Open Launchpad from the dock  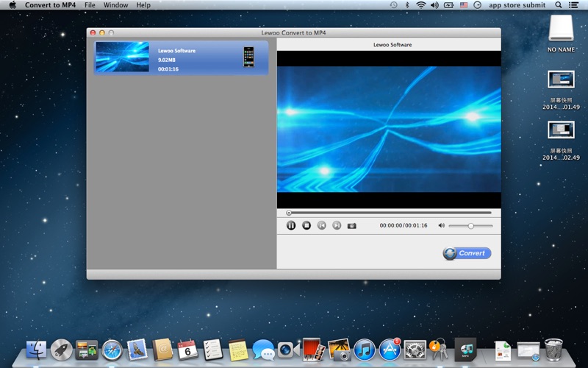(x=62, y=350)
